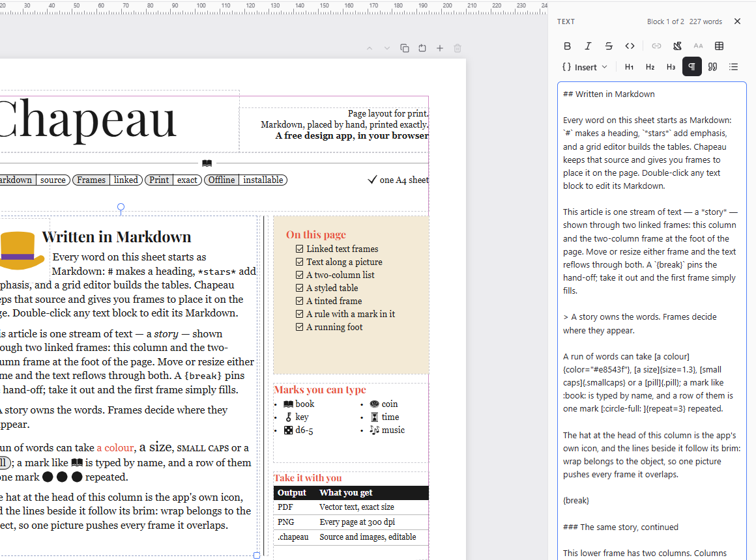Tick the 'A rule with a mark in it' checkbox

(299, 314)
